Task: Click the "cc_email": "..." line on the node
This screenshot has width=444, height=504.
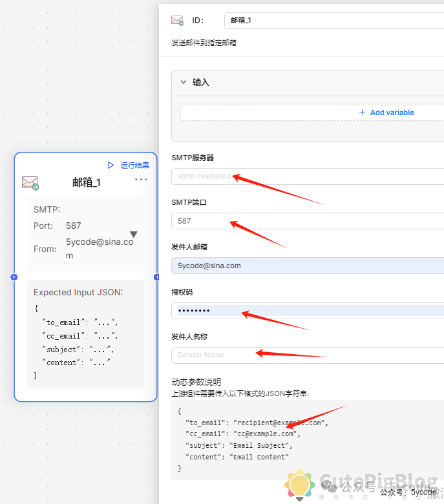Action: (79, 336)
